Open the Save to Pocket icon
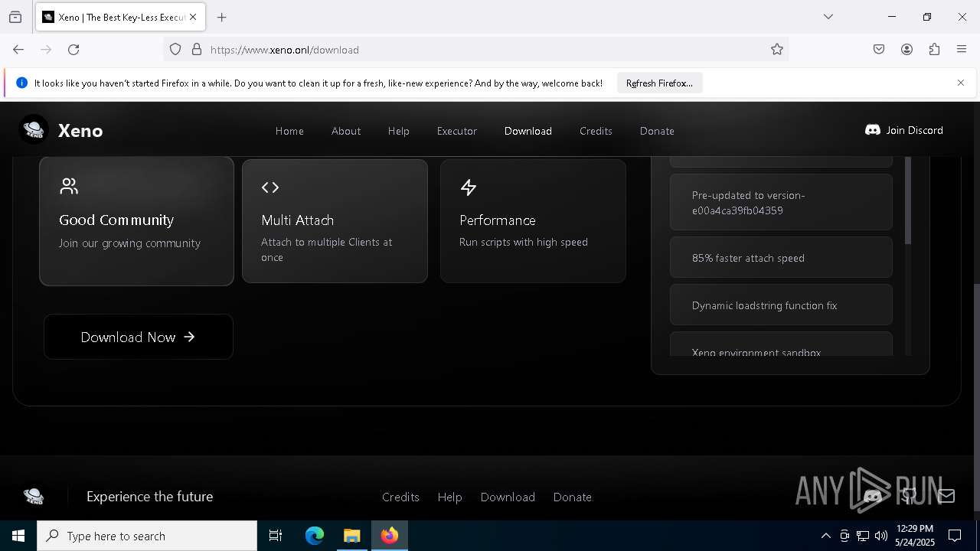Viewport: 980px width, 551px height. point(879,50)
